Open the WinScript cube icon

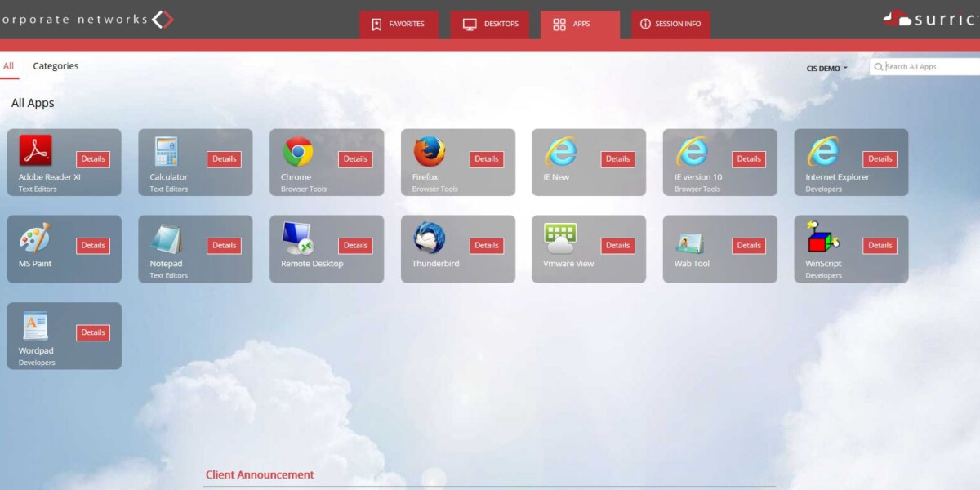tap(822, 238)
